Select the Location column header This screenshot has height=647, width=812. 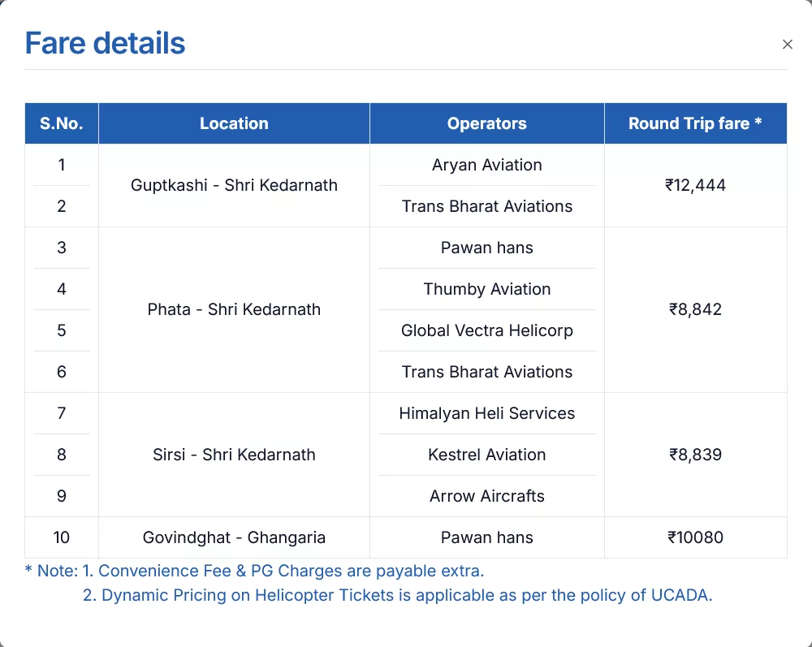click(x=234, y=123)
